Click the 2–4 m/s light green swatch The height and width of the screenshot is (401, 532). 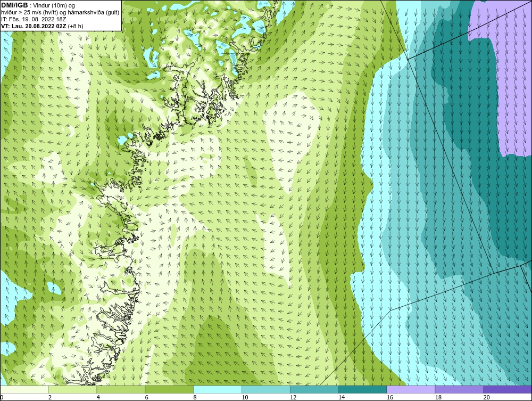72,389
